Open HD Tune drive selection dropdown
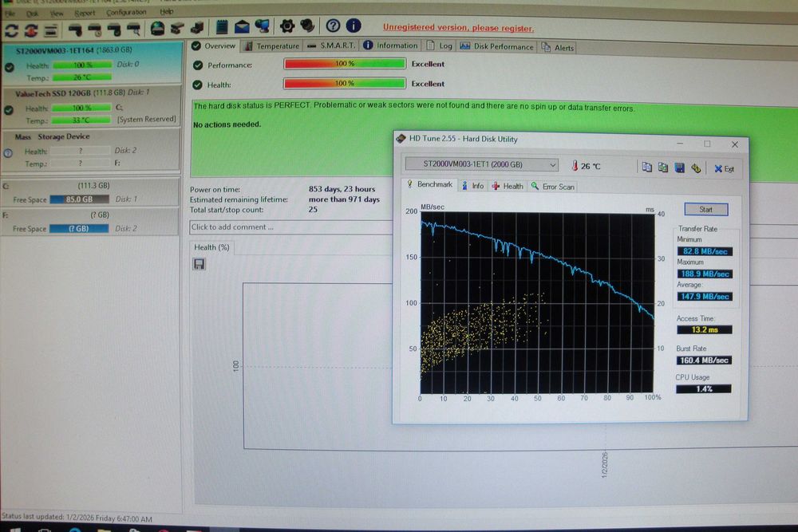 click(481, 164)
